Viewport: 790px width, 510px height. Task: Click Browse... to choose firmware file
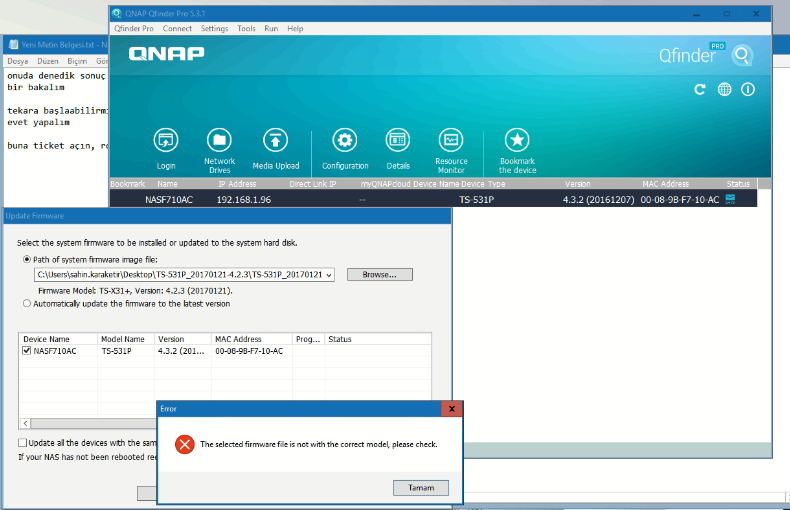379,275
